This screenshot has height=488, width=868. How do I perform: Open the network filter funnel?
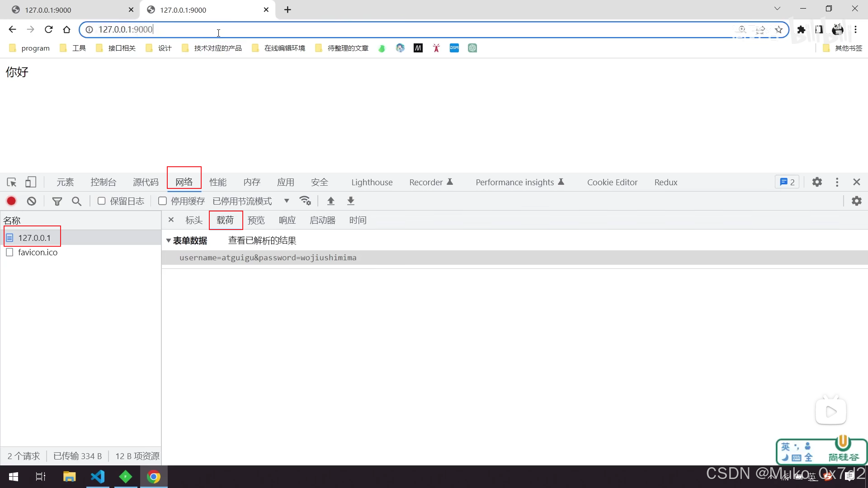point(57,201)
